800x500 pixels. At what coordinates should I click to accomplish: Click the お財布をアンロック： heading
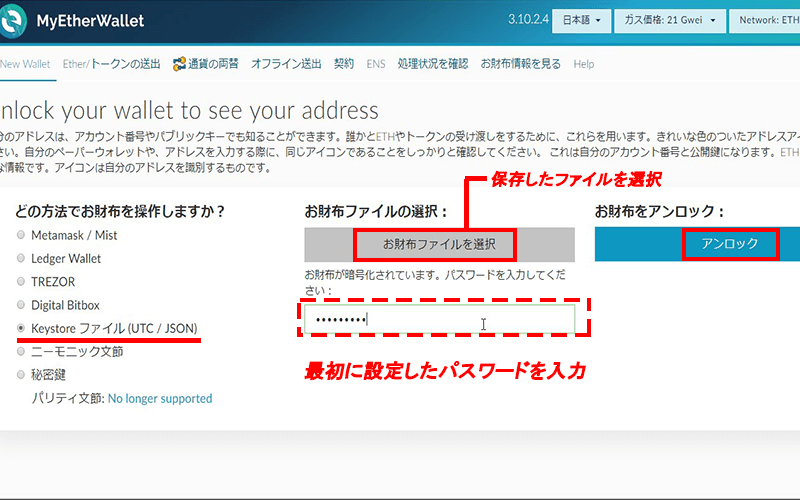click(659, 211)
